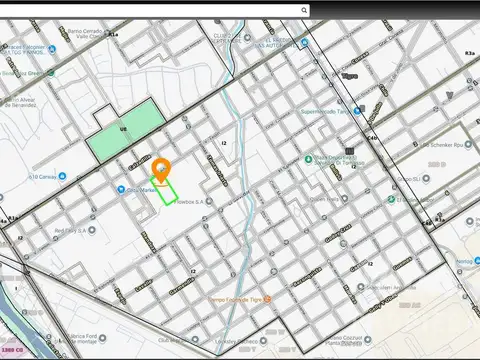
Task: Select the green outlined parcel polygon
Action: click(x=164, y=191)
